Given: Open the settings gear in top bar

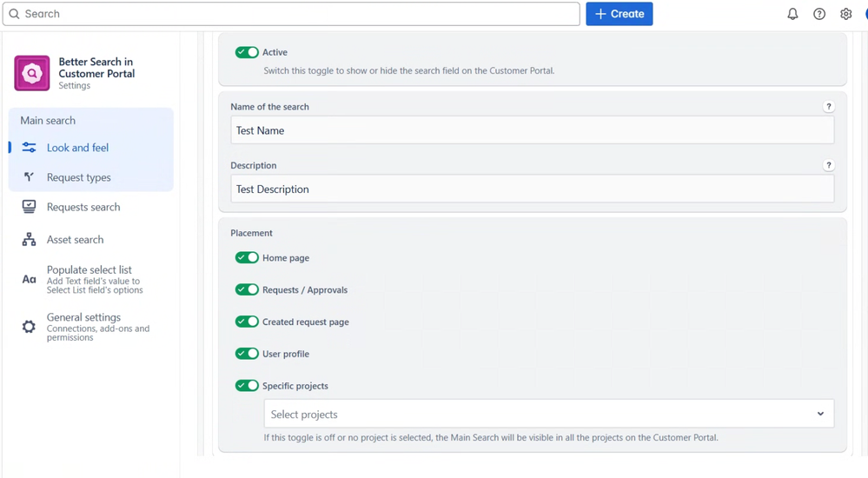Looking at the screenshot, I should 846,14.
